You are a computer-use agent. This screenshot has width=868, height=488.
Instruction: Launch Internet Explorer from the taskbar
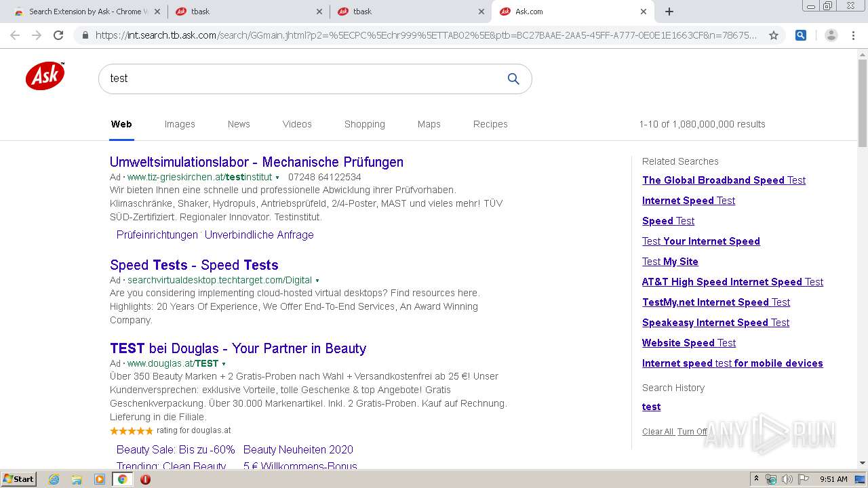point(54,479)
